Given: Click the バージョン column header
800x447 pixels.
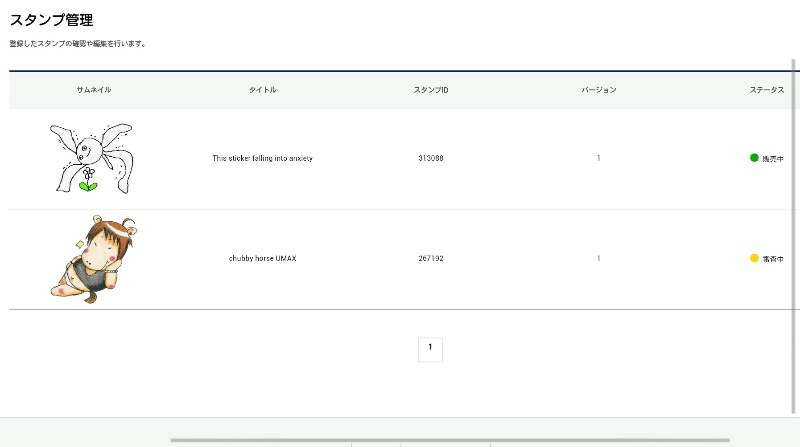Looking at the screenshot, I should [599, 90].
